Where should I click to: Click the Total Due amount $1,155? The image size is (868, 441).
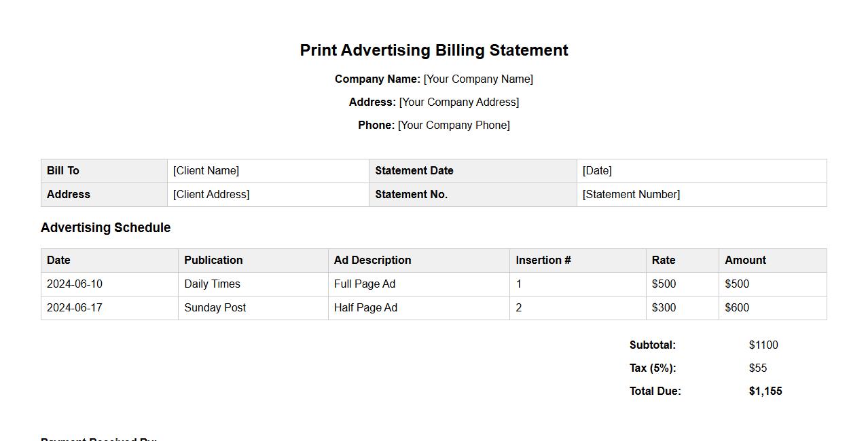click(765, 391)
